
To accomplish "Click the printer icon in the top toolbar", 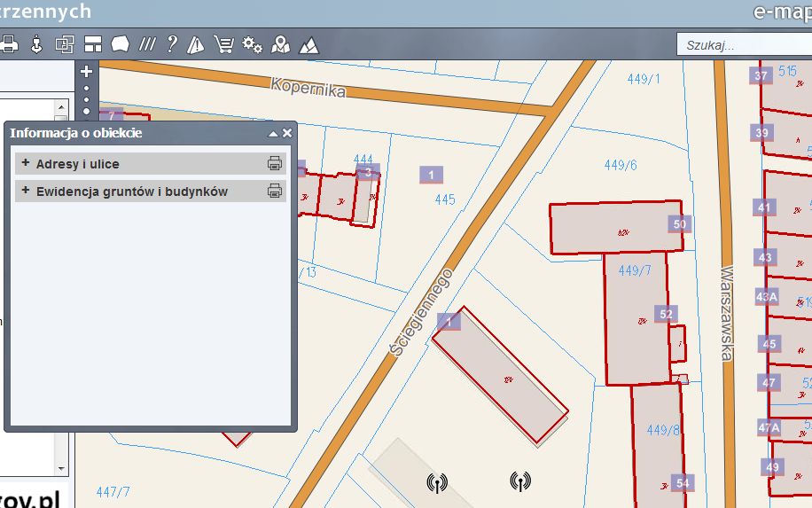I will (10, 43).
